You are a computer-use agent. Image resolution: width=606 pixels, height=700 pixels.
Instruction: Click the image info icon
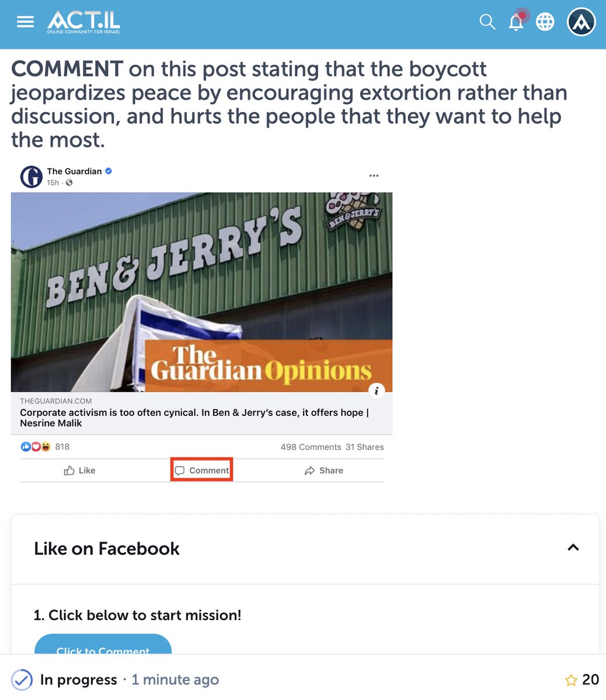tap(377, 391)
